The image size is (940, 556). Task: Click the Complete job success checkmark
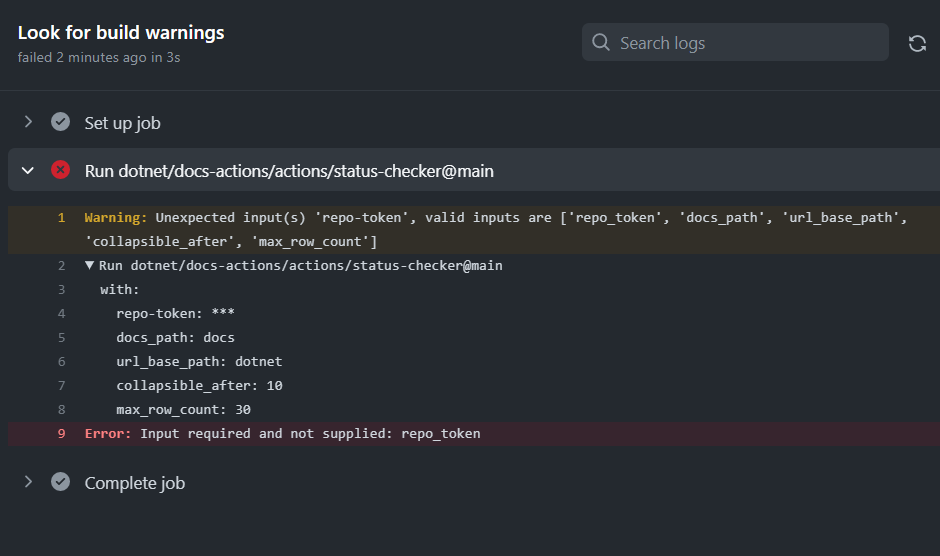61,482
